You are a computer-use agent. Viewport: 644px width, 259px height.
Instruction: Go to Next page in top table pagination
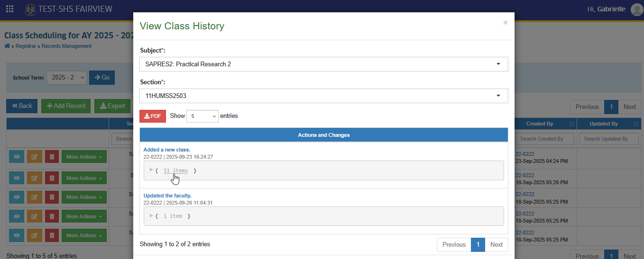coord(630,107)
